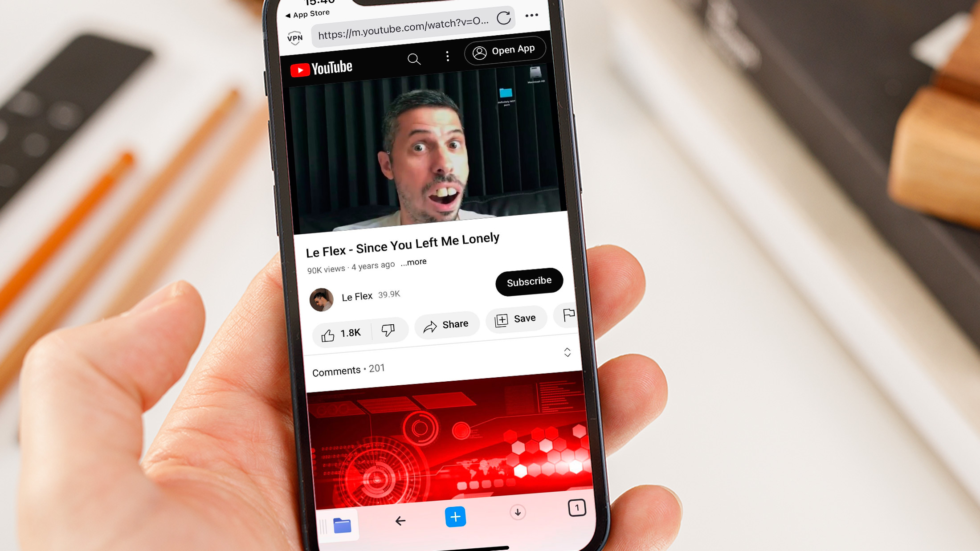This screenshot has width=980, height=551.
Task: Click the YouTube search icon
Action: [415, 60]
